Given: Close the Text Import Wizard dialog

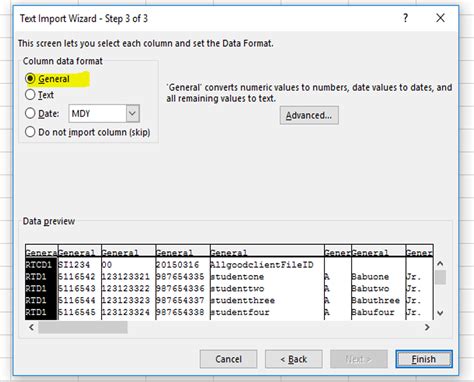Looking at the screenshot, I should click(x=440, y=18).
